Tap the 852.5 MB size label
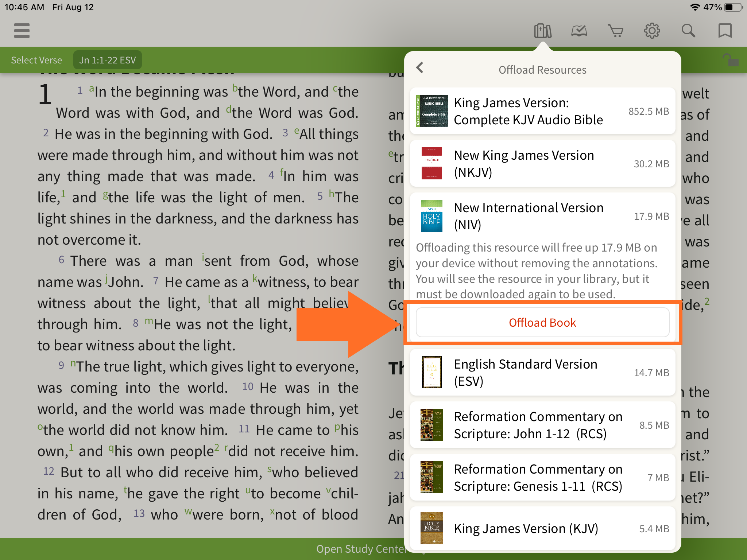747x560 pixels. 649,112
